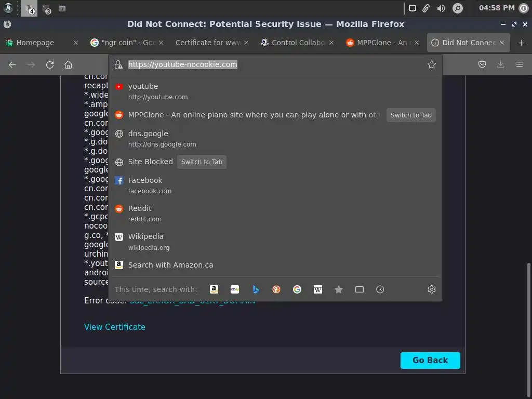Reload the current page
Viewport: 532px width, 399px height.
(50, 64)
